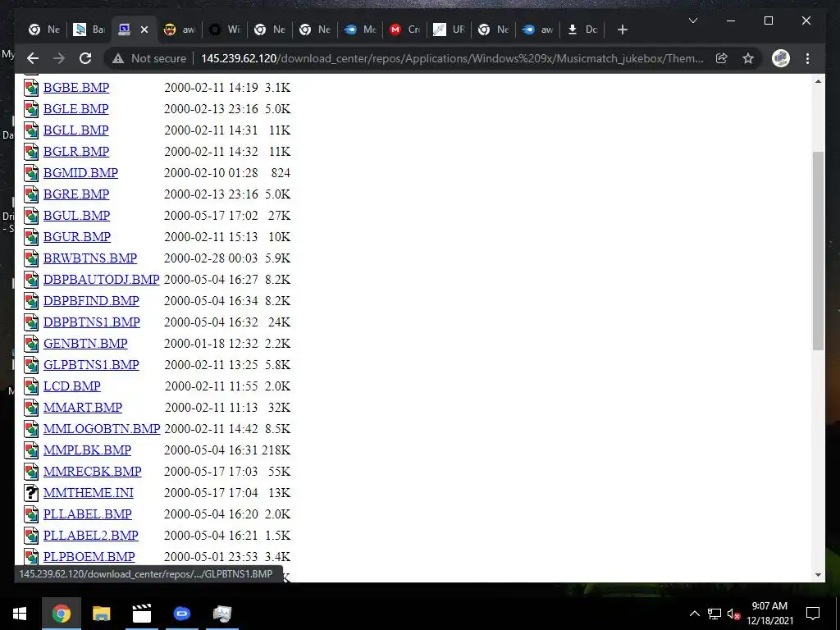The height and width of the screenshot is (630, 840).
Task: Click the image icon beside PLLABEL.BMP
Action: pyautogui.click(x=31, y=514)
